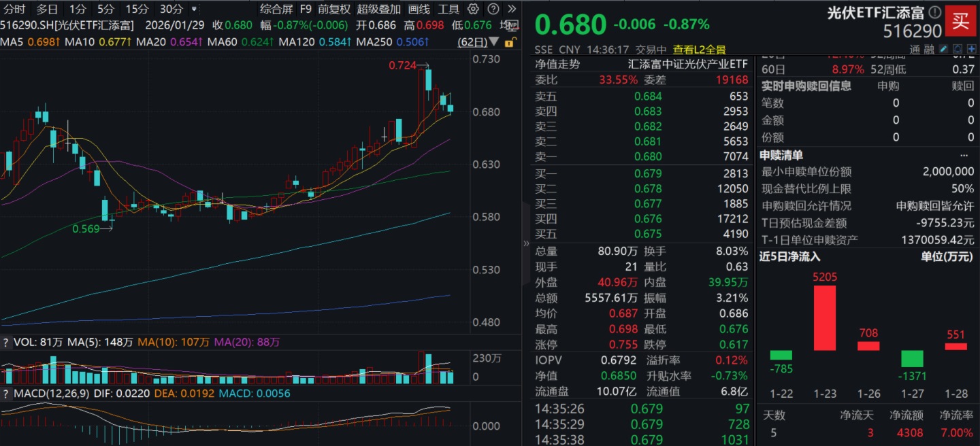Open the help question-mark icon in toolbar

[494, 9]
